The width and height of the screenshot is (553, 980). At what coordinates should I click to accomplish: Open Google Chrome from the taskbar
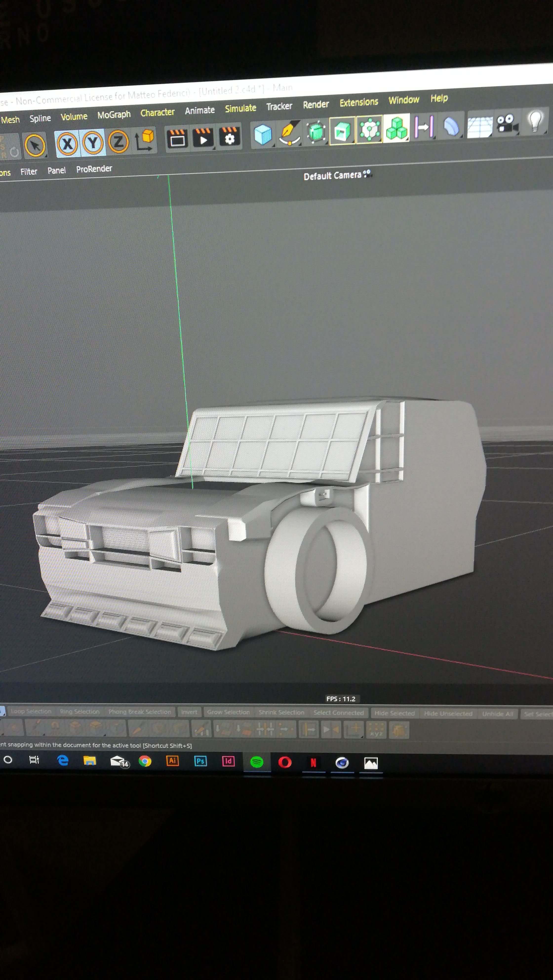pos(145,761)
